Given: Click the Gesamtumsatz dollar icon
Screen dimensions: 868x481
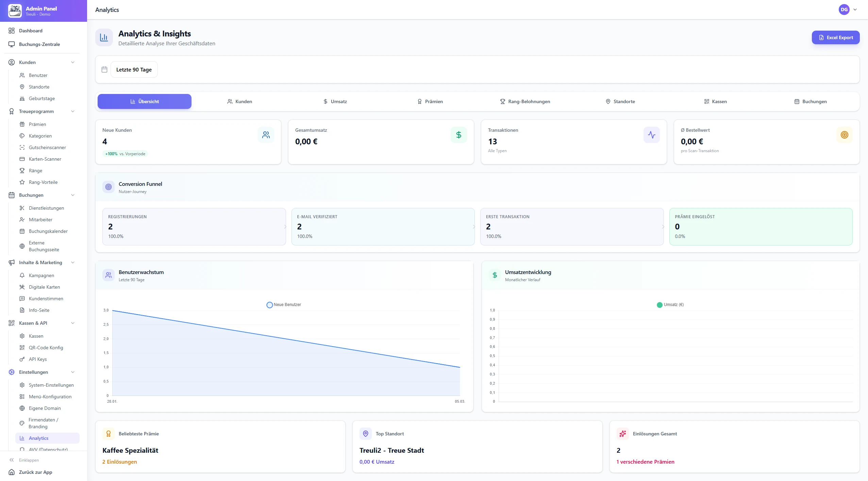Looking at the screenshot, I should pyautogui.click(x=458, y=135).
